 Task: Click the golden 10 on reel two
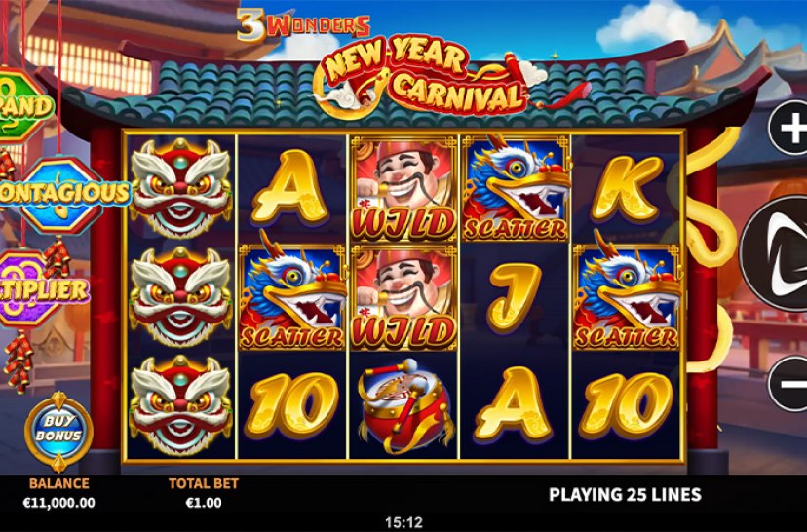point(291,406)
